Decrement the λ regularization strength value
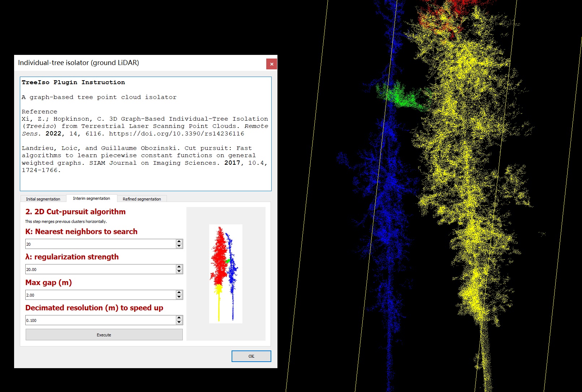 tap(179, 272)
